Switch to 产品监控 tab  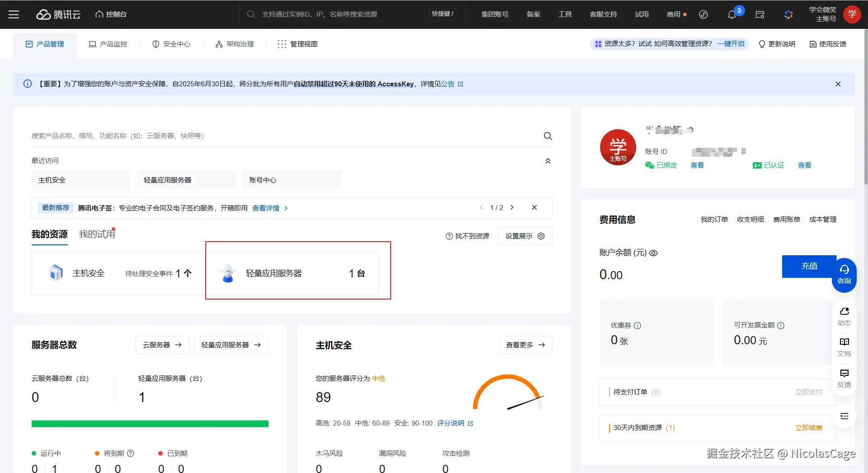click(108, 44)
